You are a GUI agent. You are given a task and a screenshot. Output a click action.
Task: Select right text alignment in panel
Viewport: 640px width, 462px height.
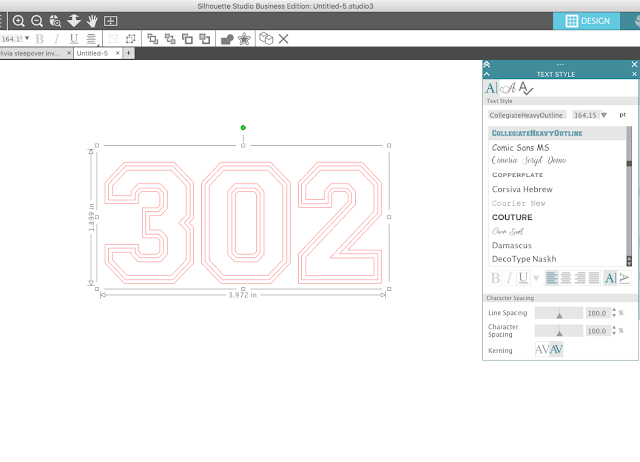580,278
